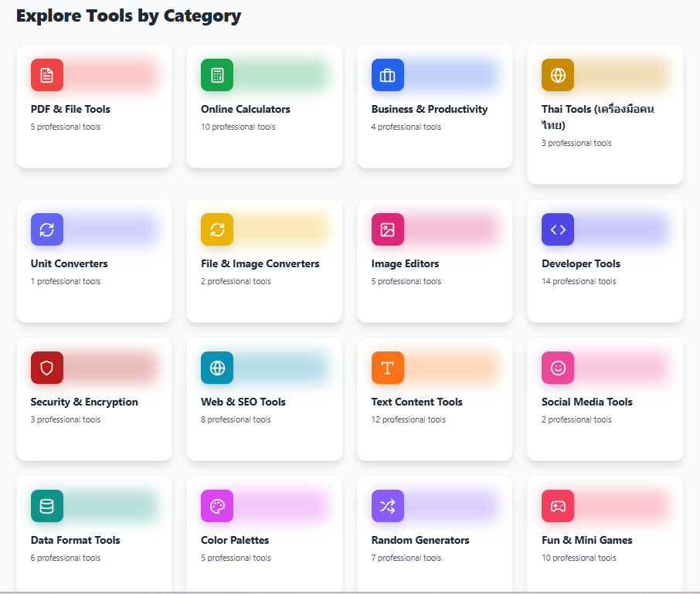
Task: Open the Online Calculators category page
Action: tap(264, 106)
